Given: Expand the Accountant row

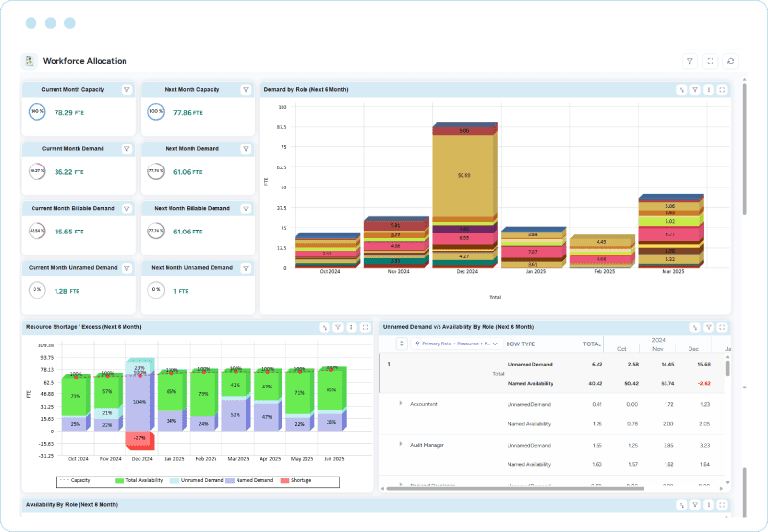Looking at the screenshot, I should pyautogui.click(x=400, y=403).
